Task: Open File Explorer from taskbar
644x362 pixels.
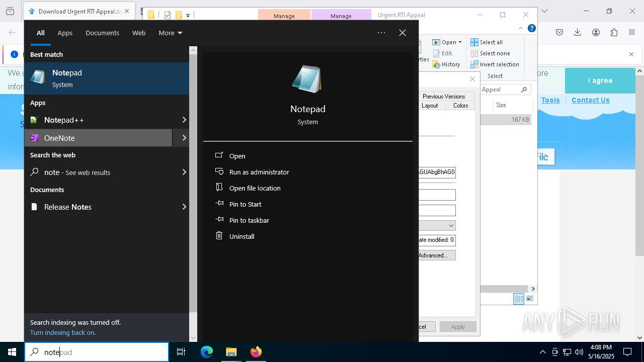Action: point(231,352)
